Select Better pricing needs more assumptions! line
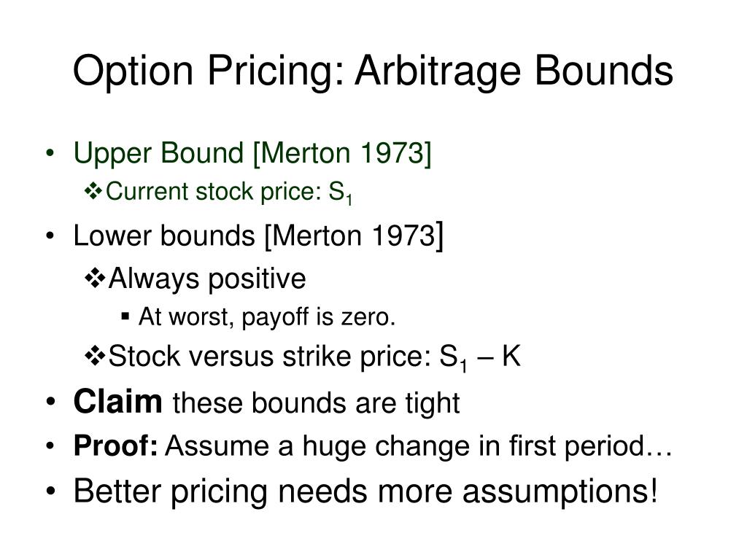The height and width of the screenshot is (560, 747). coord(365,492)
